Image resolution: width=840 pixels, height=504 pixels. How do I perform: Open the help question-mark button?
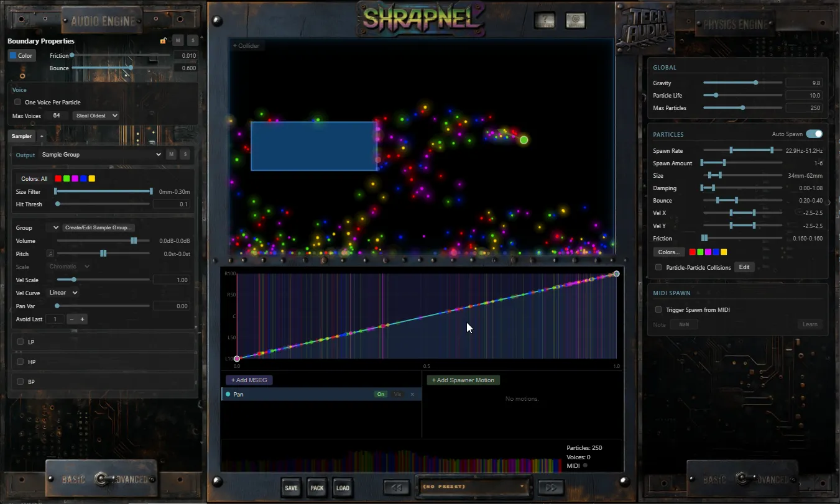545,21
